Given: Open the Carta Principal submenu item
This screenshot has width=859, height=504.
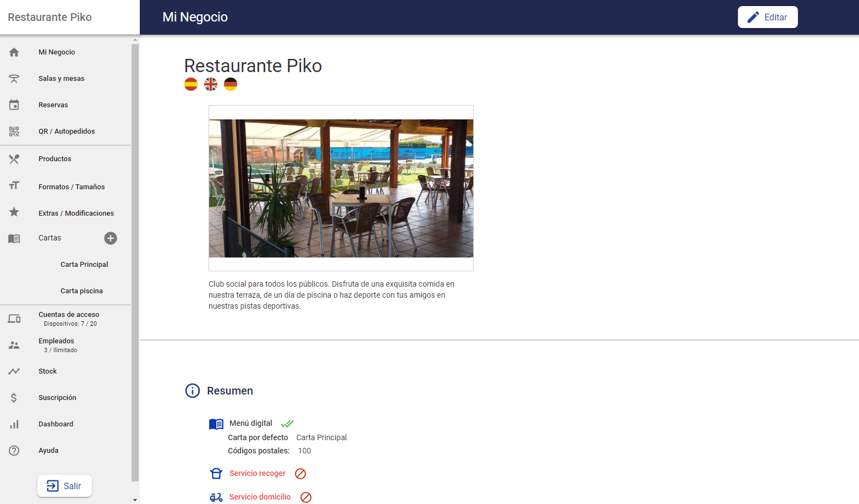Looking at the screenshot, I should [84, 265].
